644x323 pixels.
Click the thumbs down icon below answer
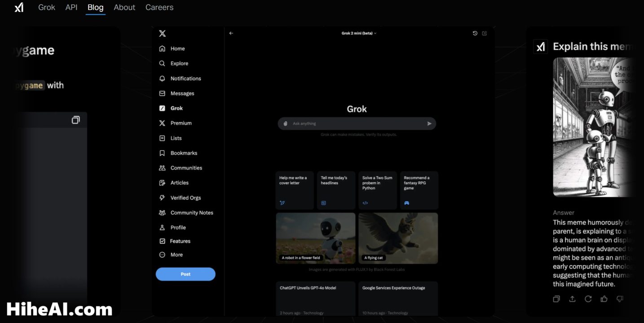pyautogui.click(x=620, y=299)
